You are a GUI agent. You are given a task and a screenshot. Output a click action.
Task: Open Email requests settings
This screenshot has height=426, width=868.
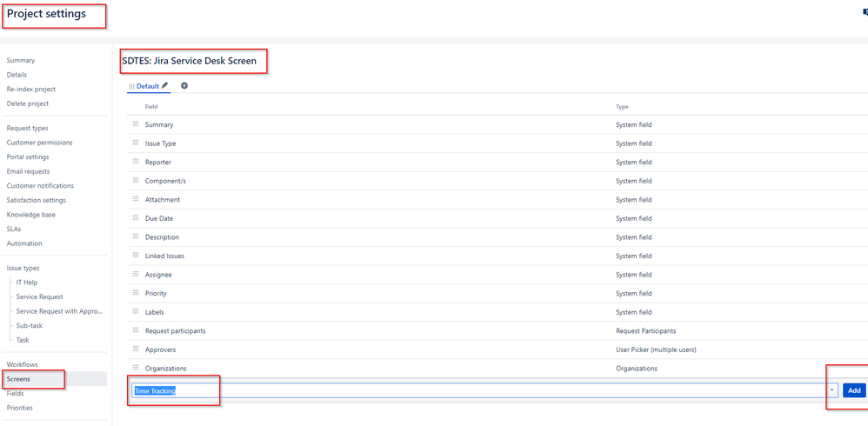[28, 171]
